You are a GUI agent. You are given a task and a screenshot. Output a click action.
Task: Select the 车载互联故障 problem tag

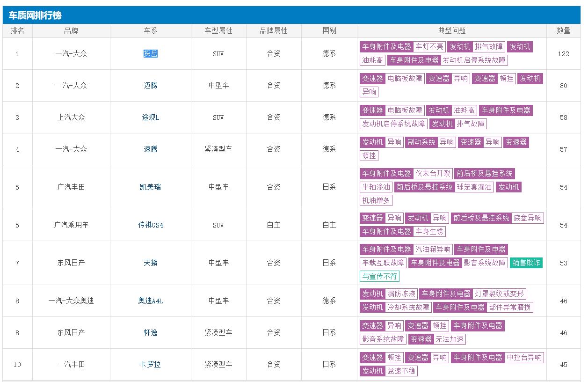point(383,263)
